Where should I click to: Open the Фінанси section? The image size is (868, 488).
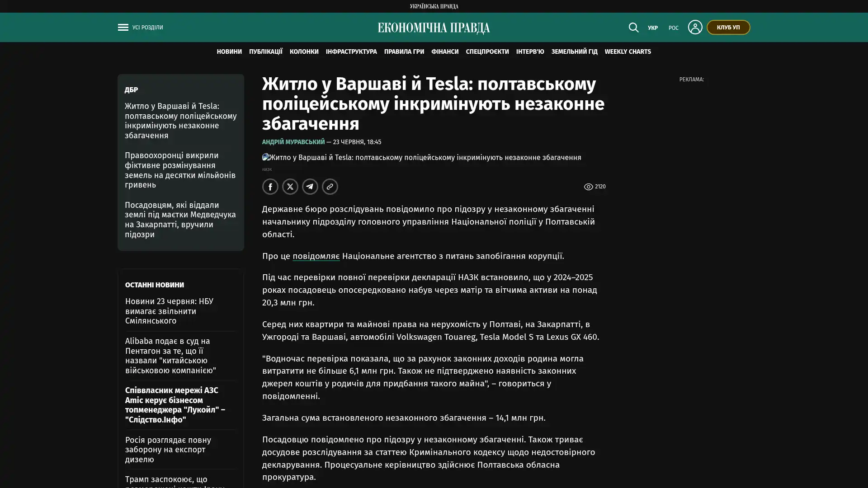point(445,52)
